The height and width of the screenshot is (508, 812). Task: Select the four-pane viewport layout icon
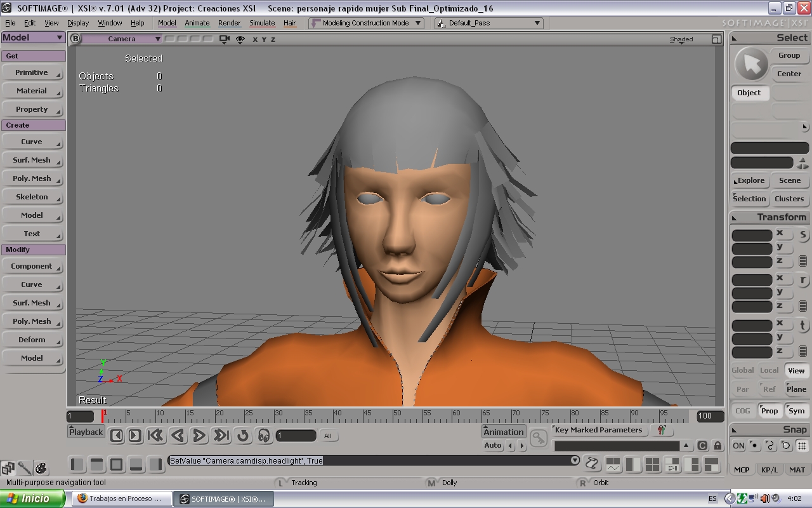coord(652,465)
